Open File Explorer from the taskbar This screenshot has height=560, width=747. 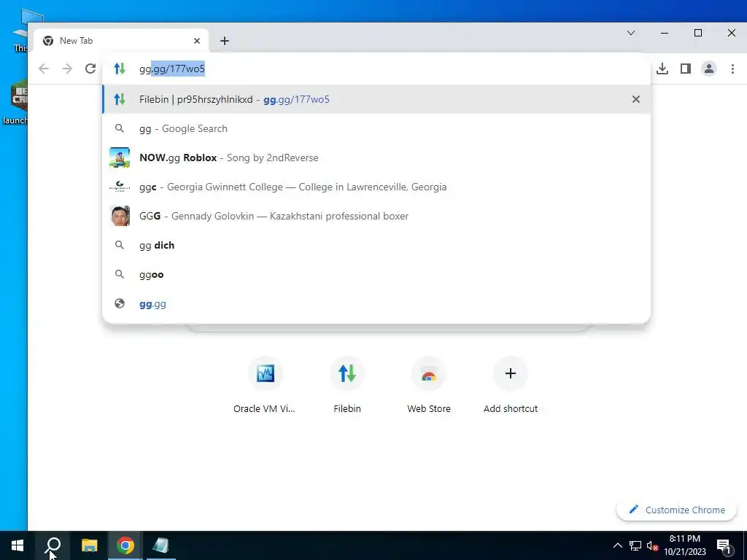click(x=89, y=545)
